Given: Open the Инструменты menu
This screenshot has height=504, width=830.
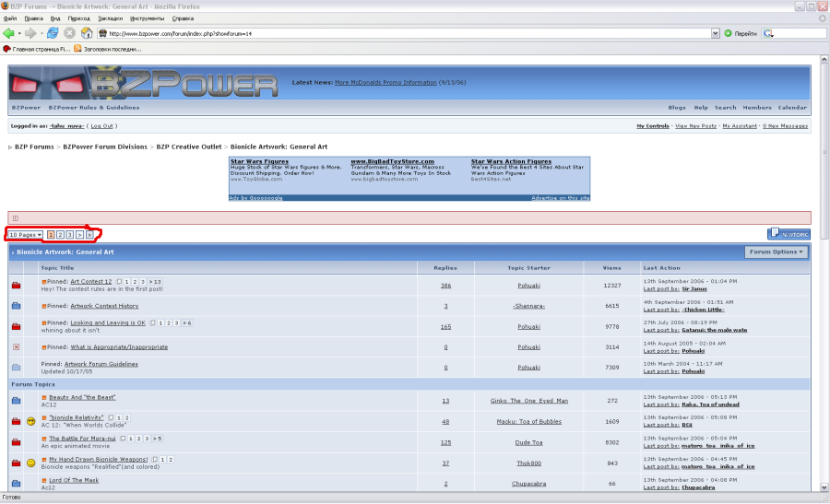Looking at the screenshot, I should (147, 18).
